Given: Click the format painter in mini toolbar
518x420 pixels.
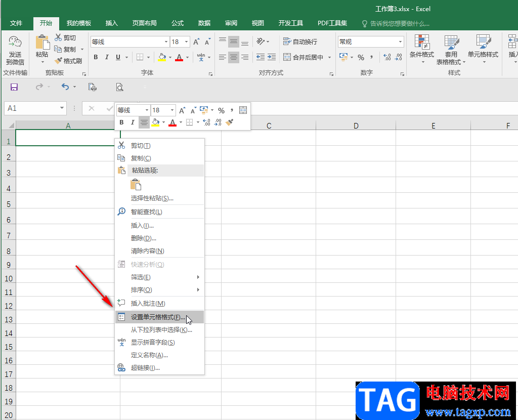Looking at the screenshot, I should pos(230,122).
